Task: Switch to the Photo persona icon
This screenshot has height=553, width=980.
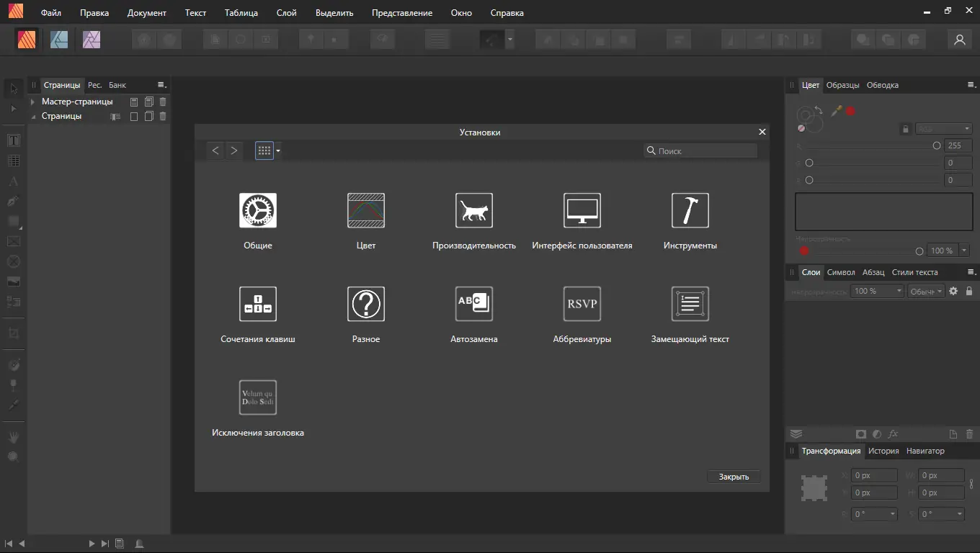Action: point(92,40)
